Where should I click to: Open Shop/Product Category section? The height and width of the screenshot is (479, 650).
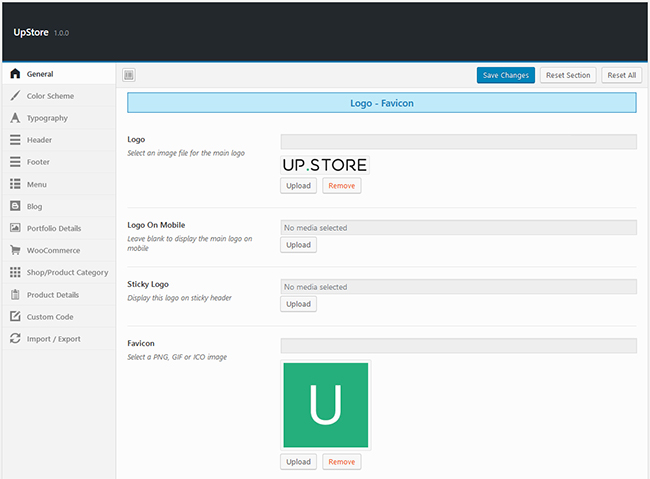pyautogui.click(x=67, y=272)
